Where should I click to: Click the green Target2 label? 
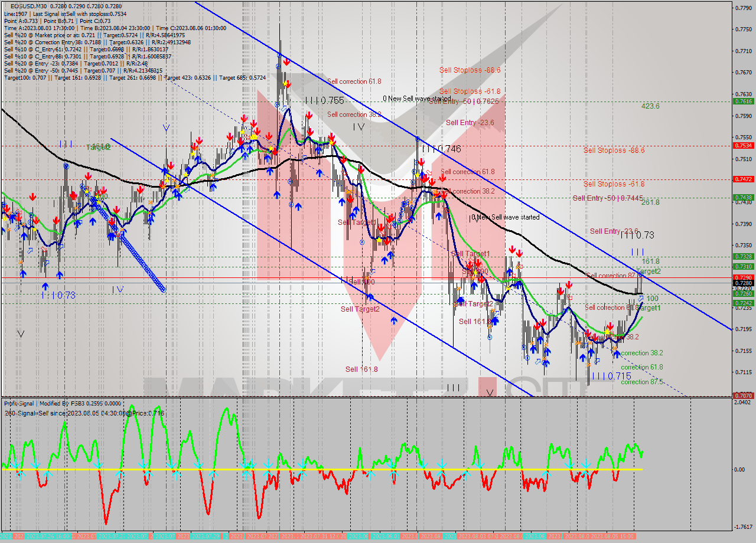click(649, 271)
